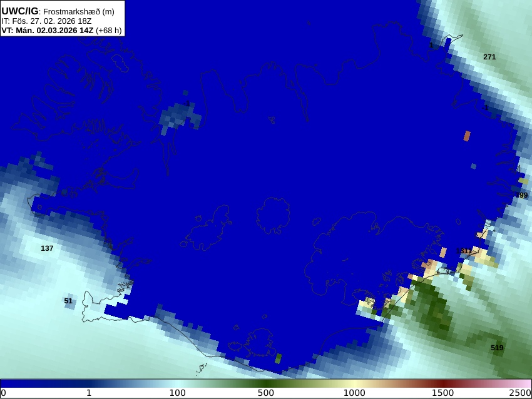Click the color scale tick label 500
This screenshot has height=399, width=532.
click(x=265, y=393)
